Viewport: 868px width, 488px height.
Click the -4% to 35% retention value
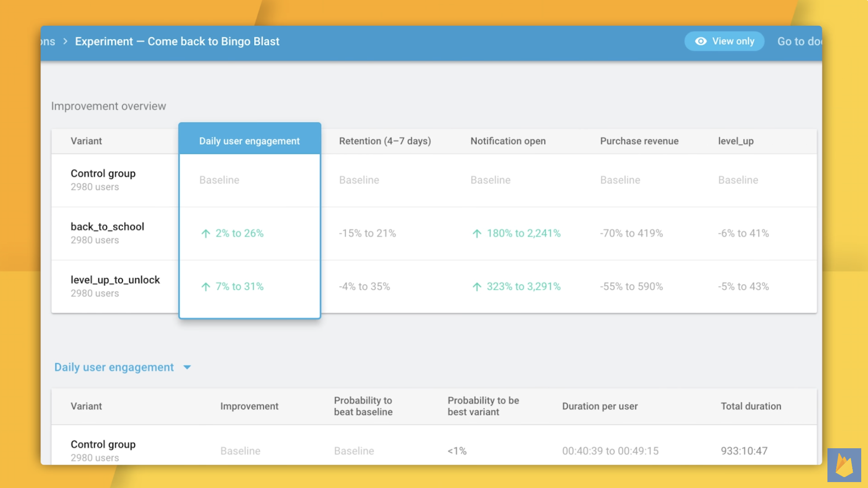point(364,287)
